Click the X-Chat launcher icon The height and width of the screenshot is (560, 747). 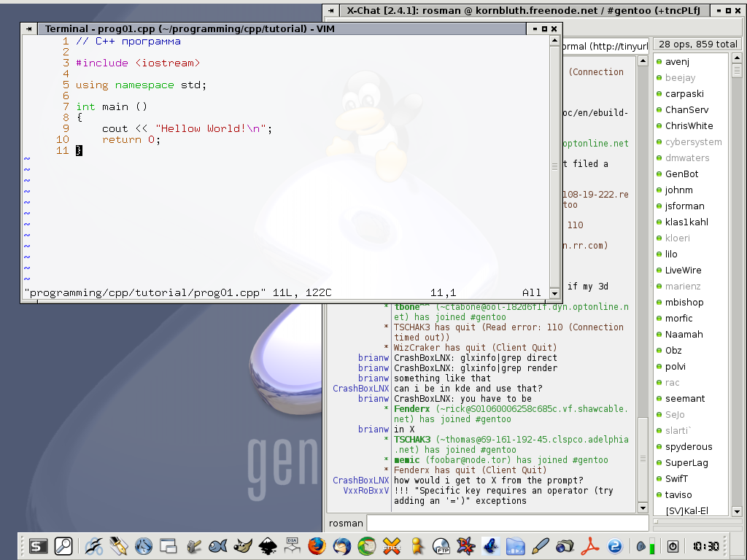pyautogui.click(x=392, y=546)
